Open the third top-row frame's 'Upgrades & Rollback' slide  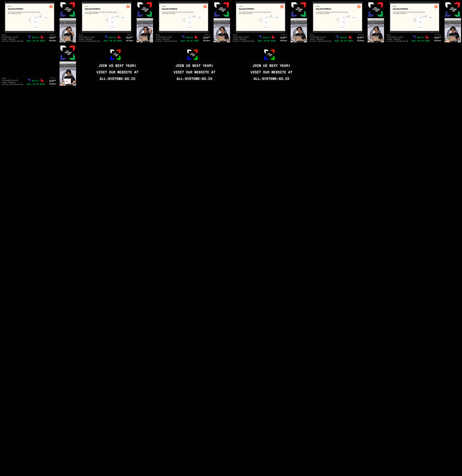(183, 17)
